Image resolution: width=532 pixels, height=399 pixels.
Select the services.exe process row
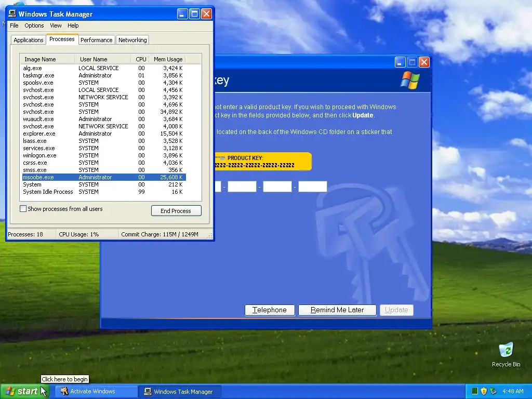104,148
